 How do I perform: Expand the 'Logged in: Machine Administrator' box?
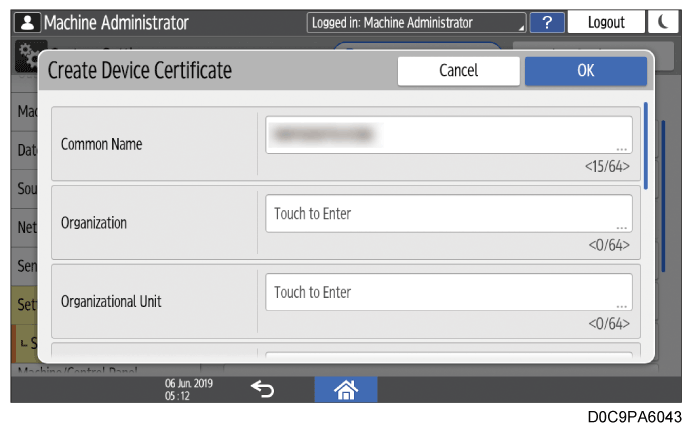[416, 22]
